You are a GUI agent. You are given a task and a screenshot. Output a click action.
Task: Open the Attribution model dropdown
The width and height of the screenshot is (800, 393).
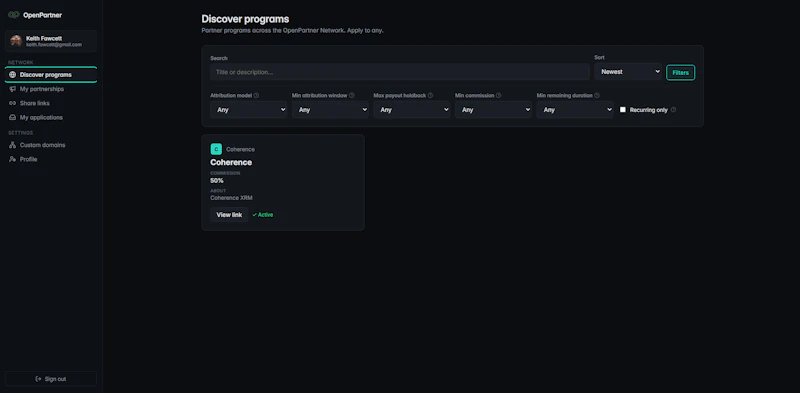click(x=248, y=110)
